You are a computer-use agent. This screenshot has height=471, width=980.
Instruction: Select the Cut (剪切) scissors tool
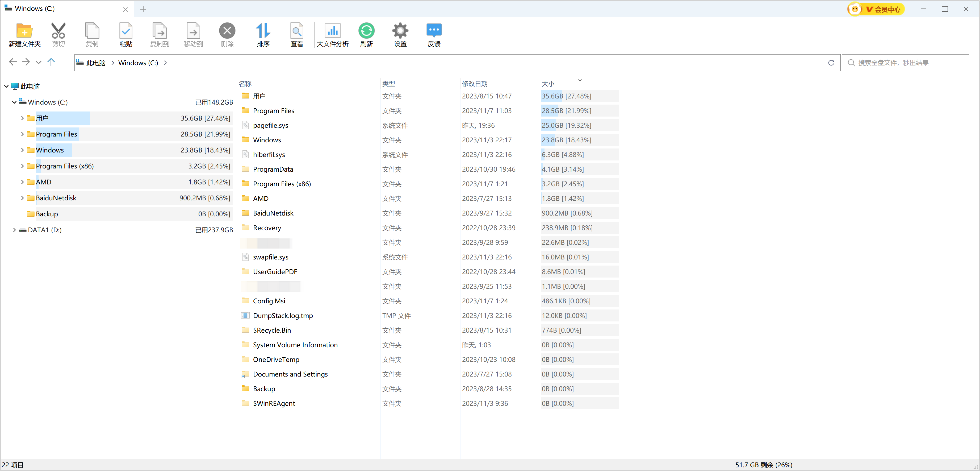[x=58, y=35]
